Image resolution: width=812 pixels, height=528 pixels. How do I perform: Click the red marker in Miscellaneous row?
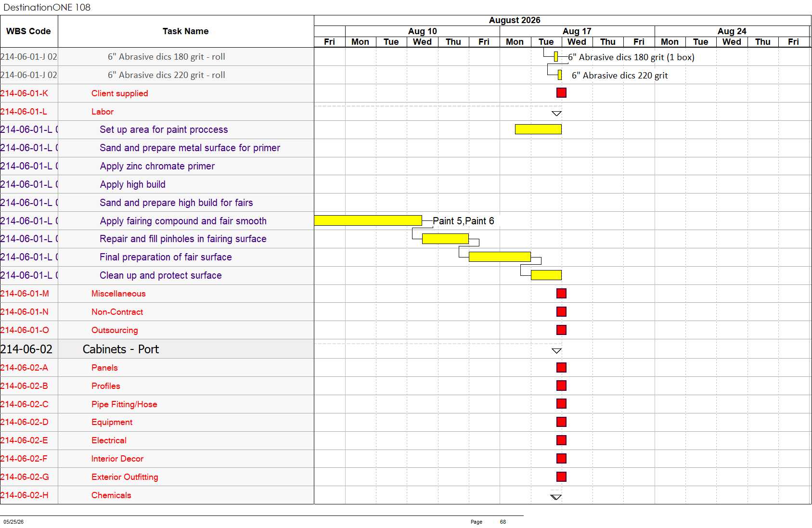tap(561, 294)
